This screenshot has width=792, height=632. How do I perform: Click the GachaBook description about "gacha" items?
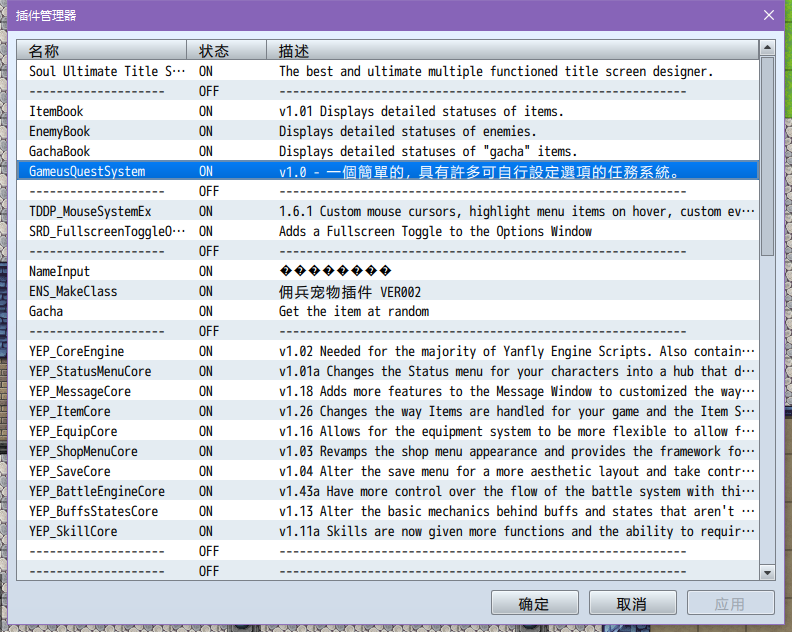pos(428,151)
